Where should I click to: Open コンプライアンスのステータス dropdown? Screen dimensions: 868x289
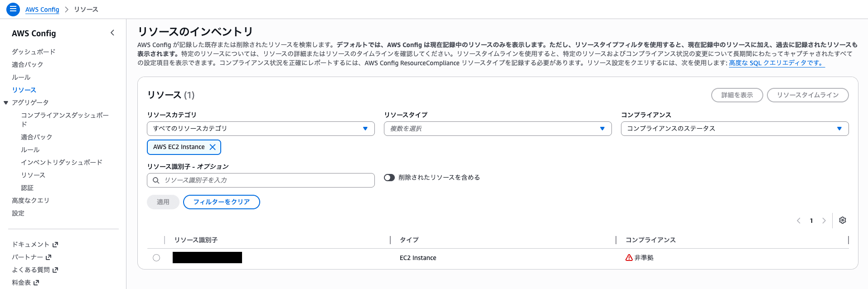[x=735, y=129]
